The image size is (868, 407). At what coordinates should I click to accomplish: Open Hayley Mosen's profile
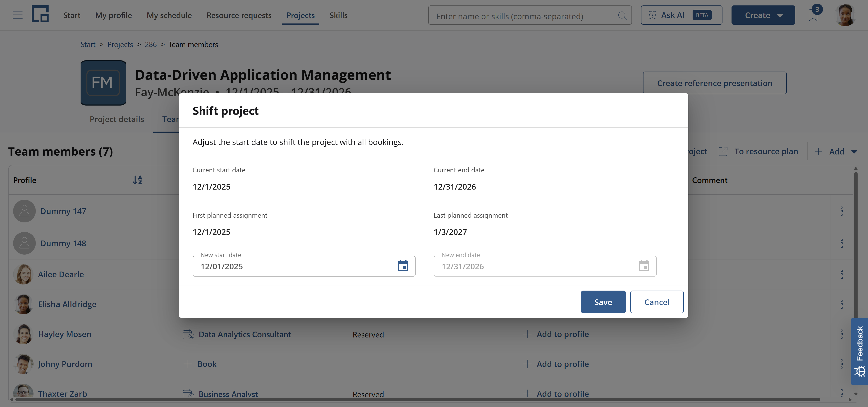(x=64, y=334)
